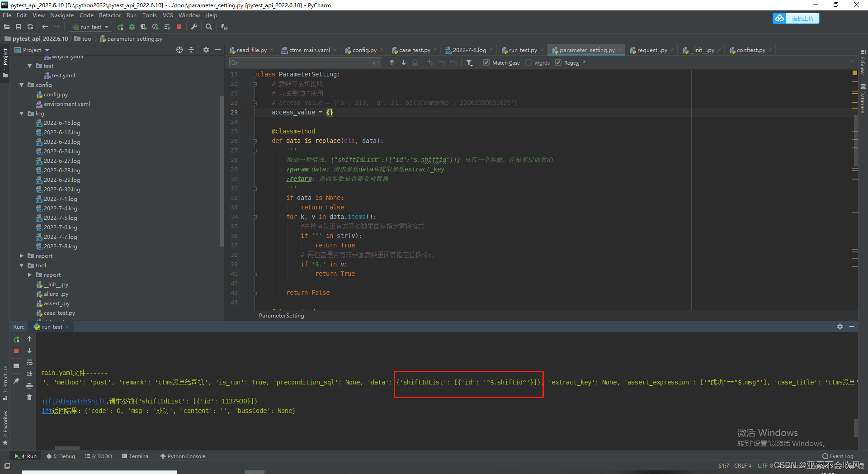Start debugging with the green bug icon
868x474 pixels.
pos(132,27)
